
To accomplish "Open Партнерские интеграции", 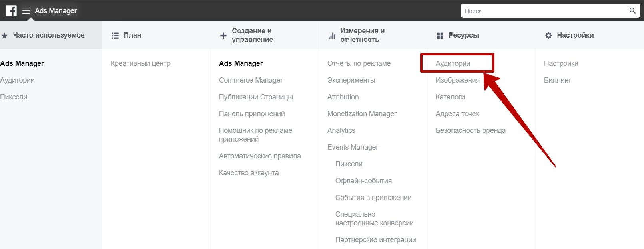I will [376, 240].
